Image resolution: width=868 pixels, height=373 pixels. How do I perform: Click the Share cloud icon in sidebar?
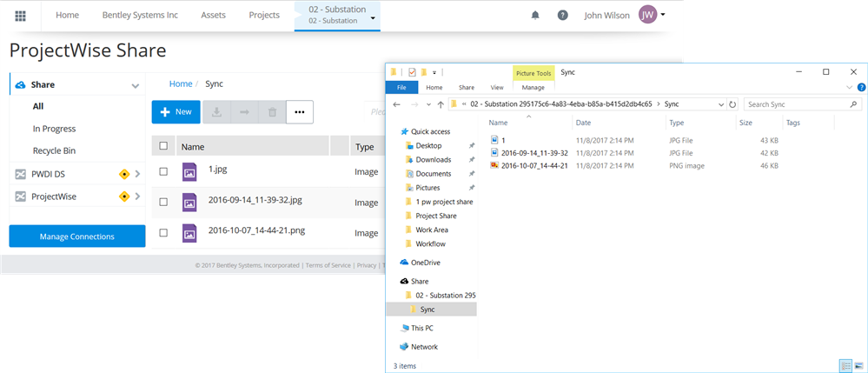[x=21, y=85]
